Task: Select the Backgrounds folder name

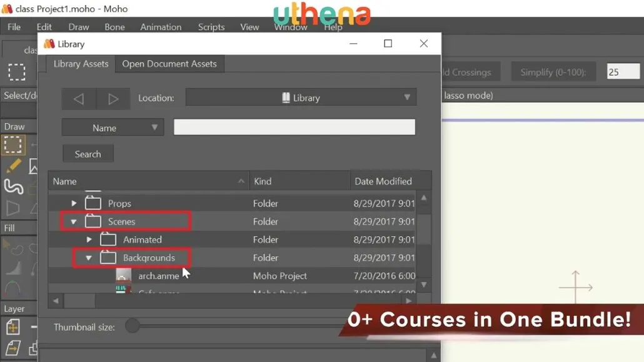Action: [x=149, y=258]
